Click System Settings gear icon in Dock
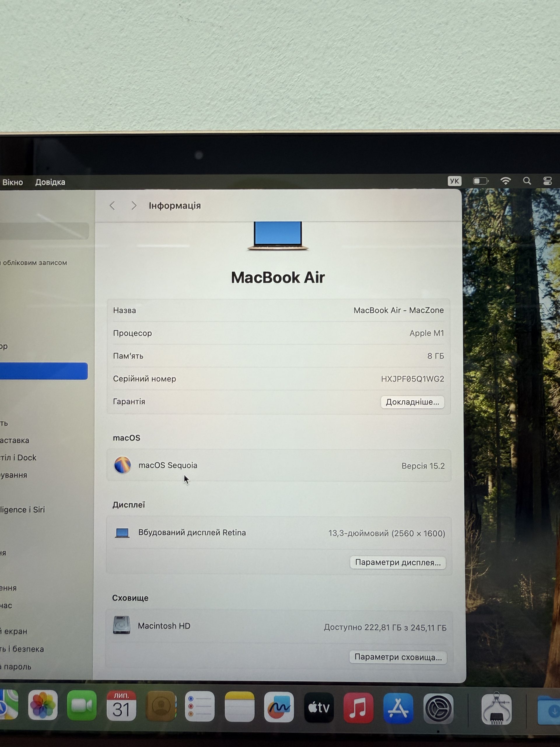560x747 pixels. tap(438, 708)
